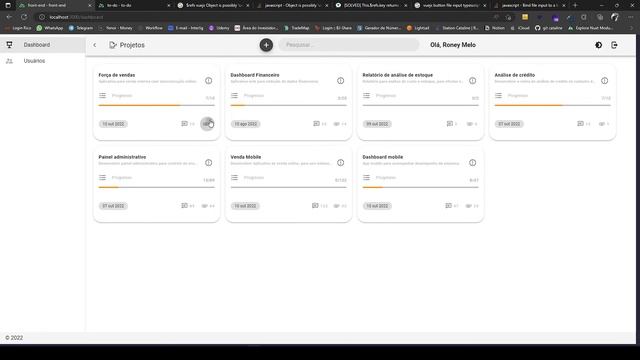The width and height of the screenshot is (640, 360).
Task: Open Usuários in the sidebar
Action: pyautogui.click(x=42, y=61)
